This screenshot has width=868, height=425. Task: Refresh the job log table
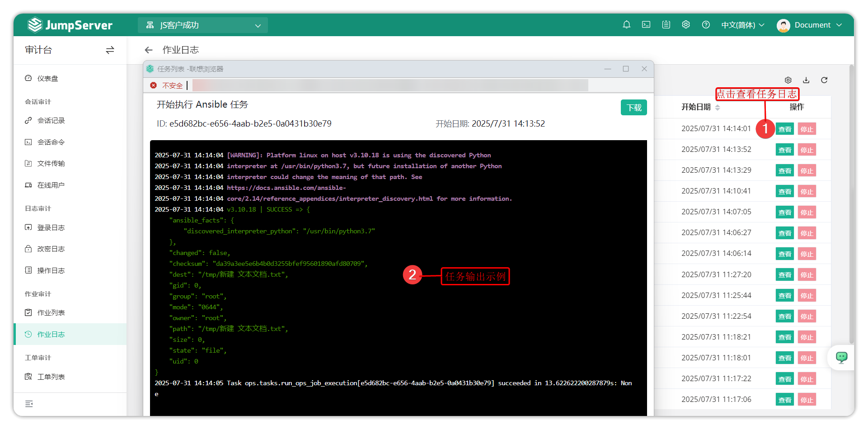(x=824, y=80)
